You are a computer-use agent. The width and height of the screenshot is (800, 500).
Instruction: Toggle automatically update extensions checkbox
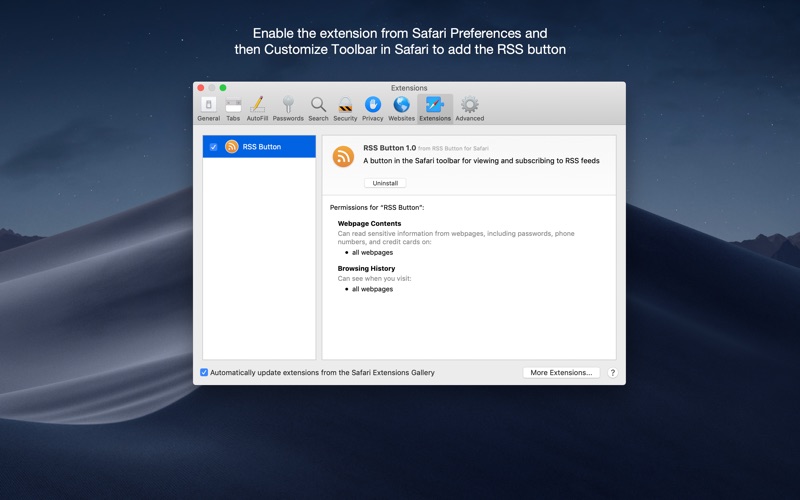(x=204, y=372)
